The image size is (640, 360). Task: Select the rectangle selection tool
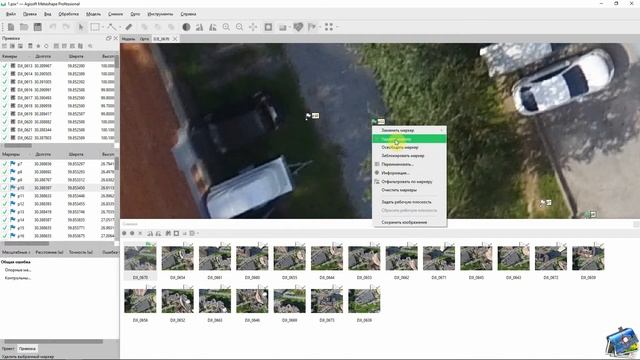(x=95, y=27)
